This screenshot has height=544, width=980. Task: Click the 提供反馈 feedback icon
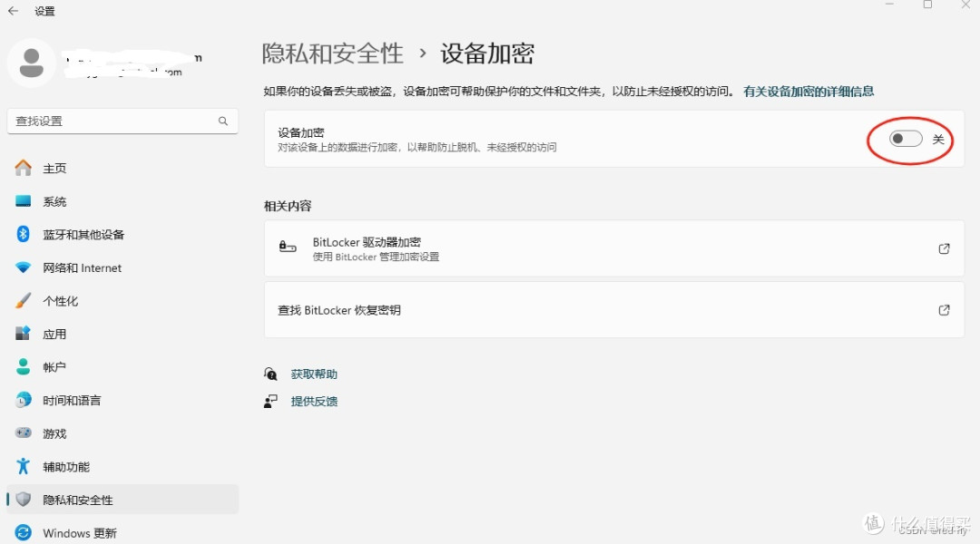(270, 401)
